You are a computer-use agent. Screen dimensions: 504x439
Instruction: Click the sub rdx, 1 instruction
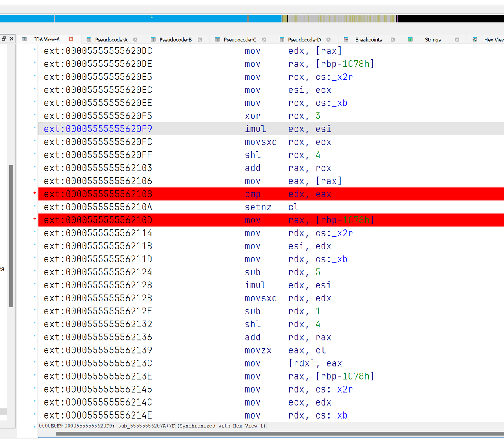click(x=282, y=311)
